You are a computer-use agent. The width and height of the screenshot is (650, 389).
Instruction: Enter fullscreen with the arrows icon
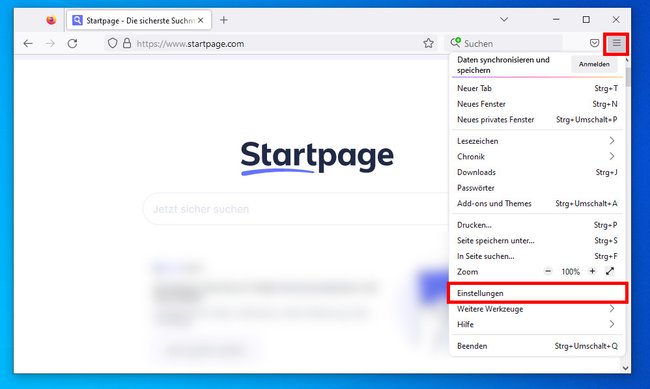[x=610, y=271]
